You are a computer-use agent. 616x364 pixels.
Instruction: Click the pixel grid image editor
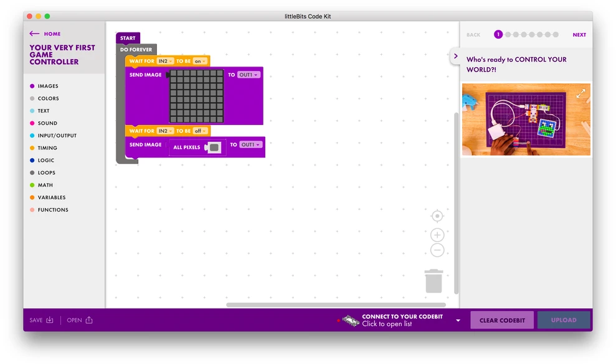point(196,96)
